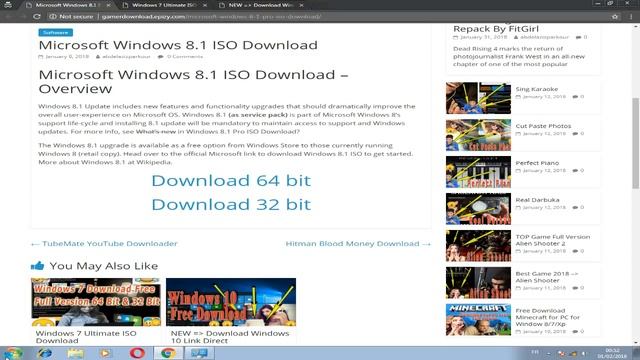Open the Cut Paste Photos sidebar thumbnail
This screenshot has width=640, height=360.
tap(478, 135)
